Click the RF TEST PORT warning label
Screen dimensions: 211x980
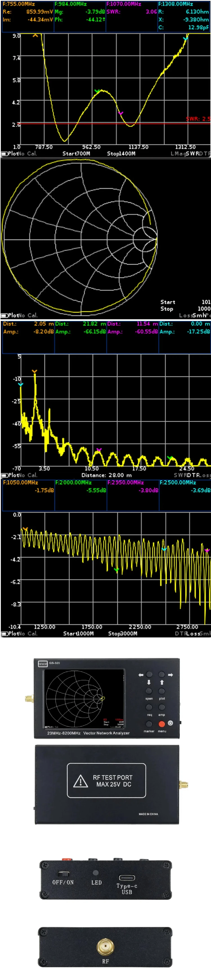click(106, 780)
